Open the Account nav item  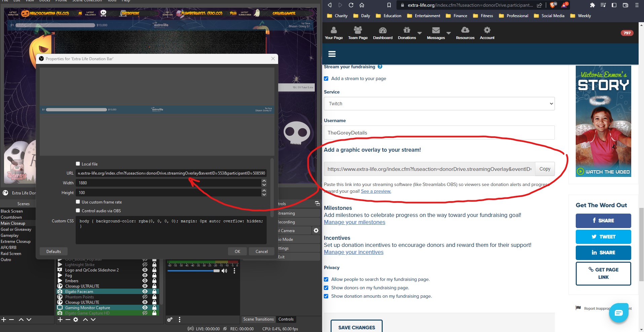[x=487, y=33]
